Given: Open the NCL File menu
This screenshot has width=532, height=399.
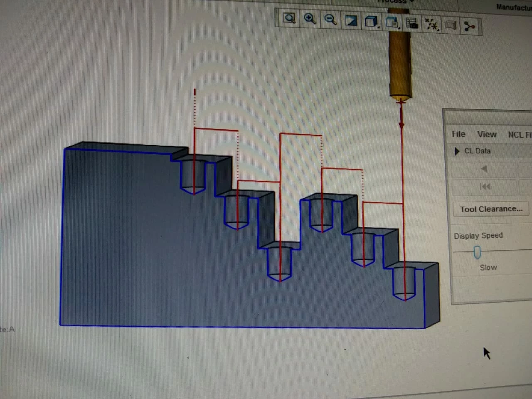Looking at the screenshot, I should 519,135.
